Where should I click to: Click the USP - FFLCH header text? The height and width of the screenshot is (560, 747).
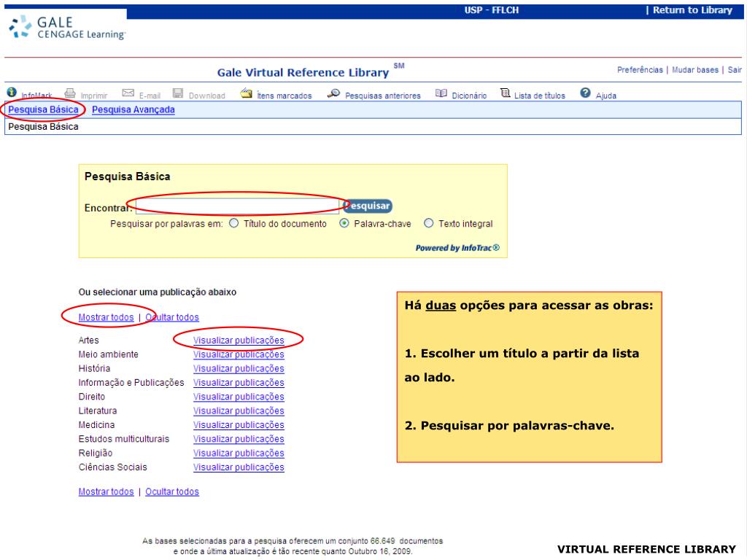coord(492,10)
